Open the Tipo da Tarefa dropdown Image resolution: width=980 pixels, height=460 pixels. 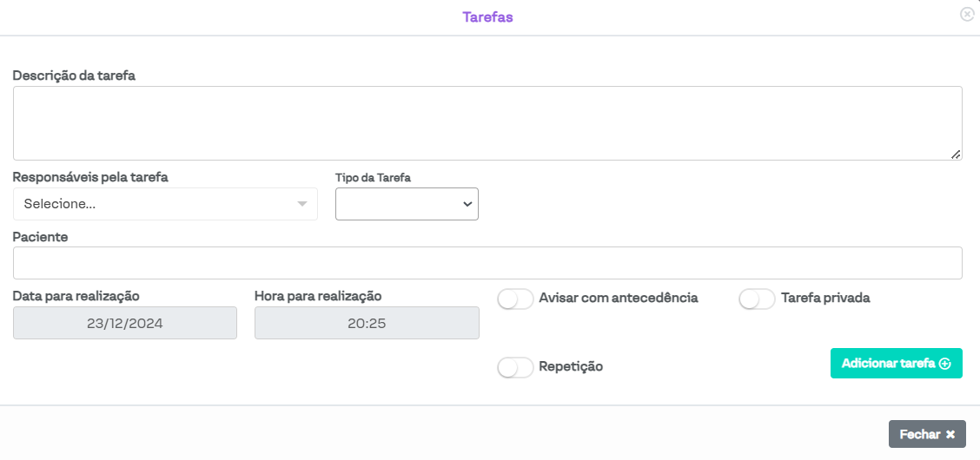pos(406,204)
